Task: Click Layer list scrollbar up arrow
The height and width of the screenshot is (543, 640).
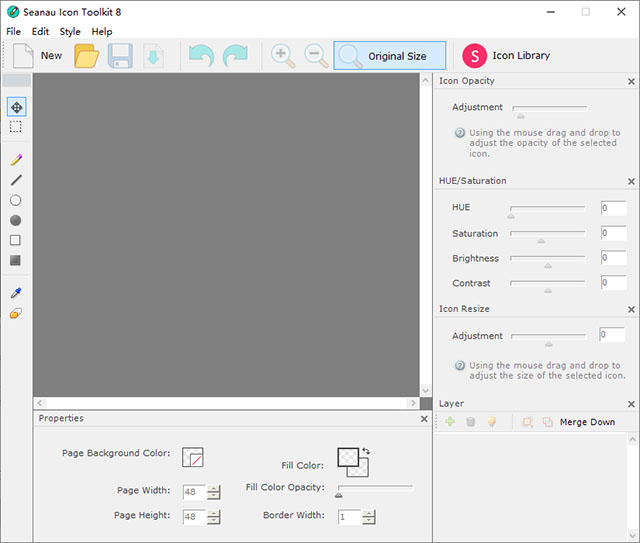Action: coord(632,440)
